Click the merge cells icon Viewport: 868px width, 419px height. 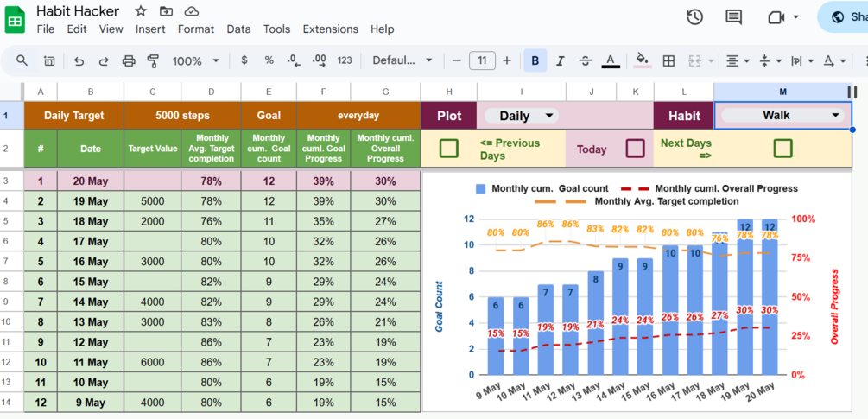coord(694,60)
